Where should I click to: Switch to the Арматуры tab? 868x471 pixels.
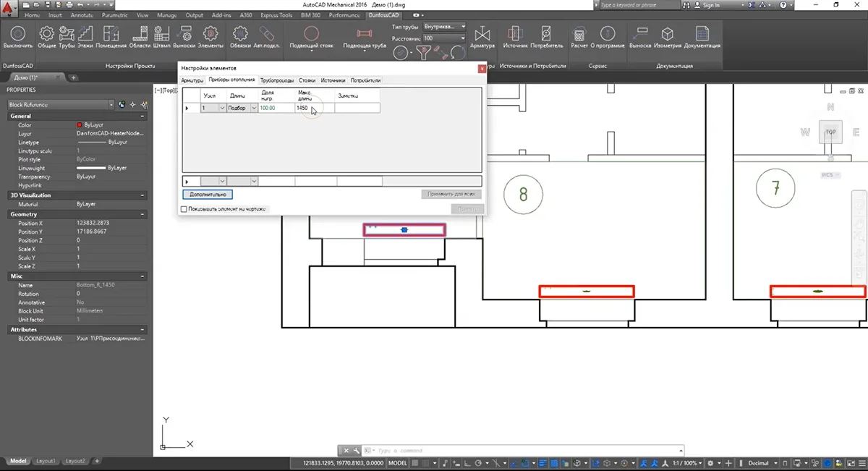coord(192,80)
